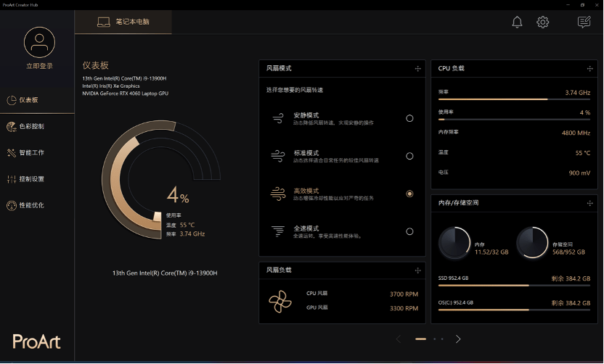This screenshot has width=604, height=364.
Task: Click the move handle on 风扇模式 panel
Action: [x=417, y=68]
